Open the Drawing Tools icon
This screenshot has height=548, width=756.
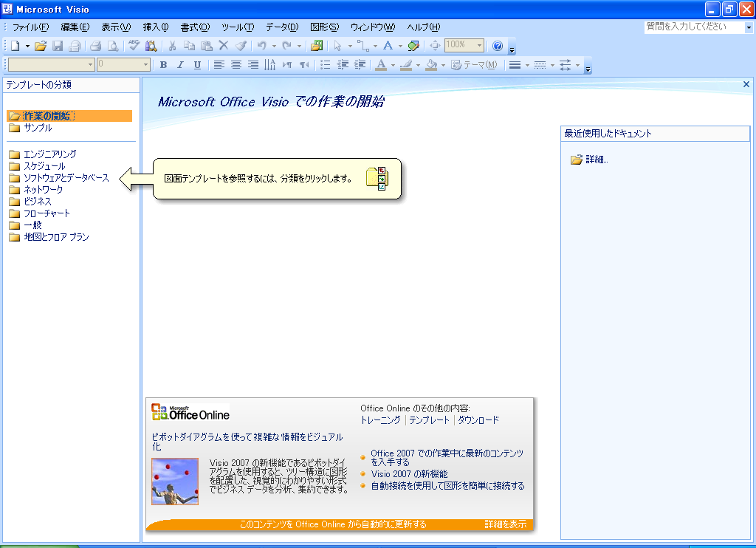[413, 46]
